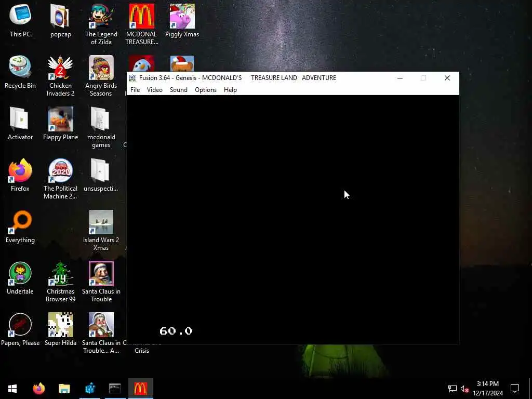Open the Options menu in Fusion

[x=206, y=89]
